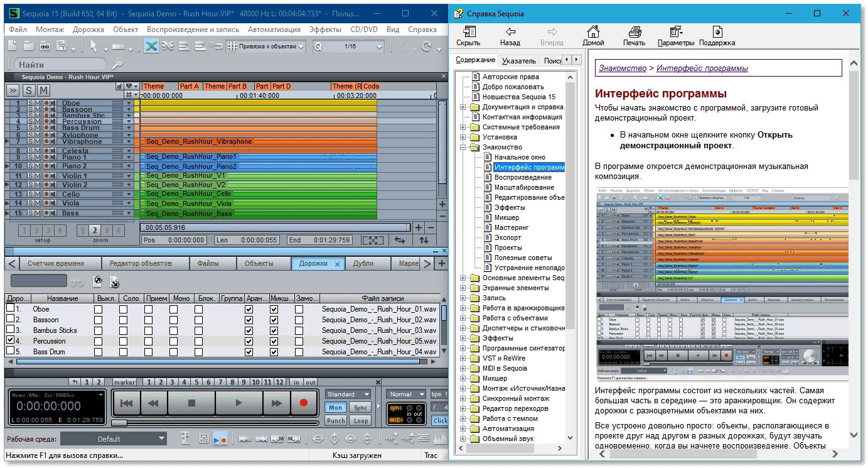Select Воспроизведение topic in help tree

click(x=523, y=177)
